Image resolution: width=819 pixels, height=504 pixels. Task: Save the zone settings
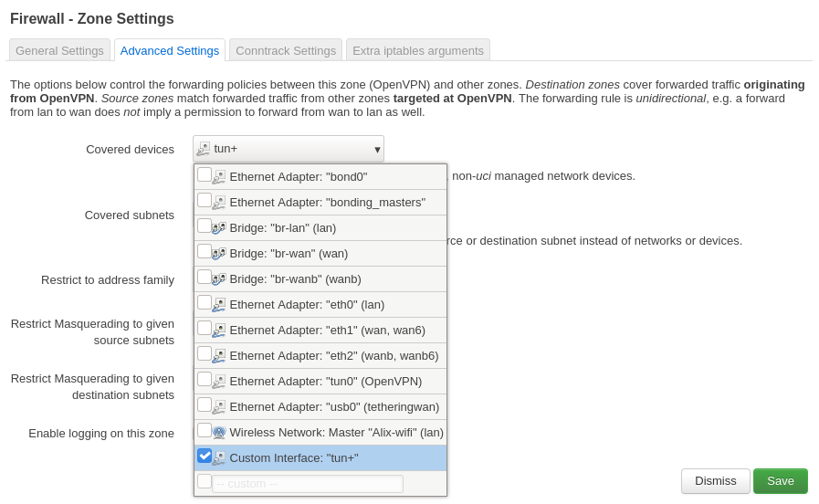(x=780, y=481)
